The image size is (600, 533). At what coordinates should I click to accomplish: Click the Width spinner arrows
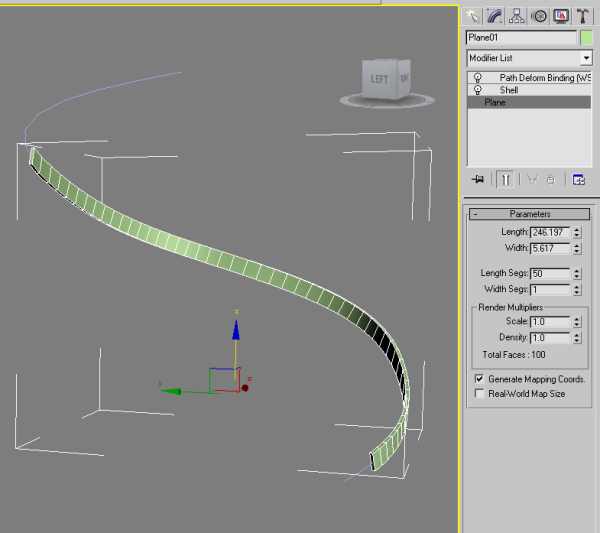click(x=577, y=248)
